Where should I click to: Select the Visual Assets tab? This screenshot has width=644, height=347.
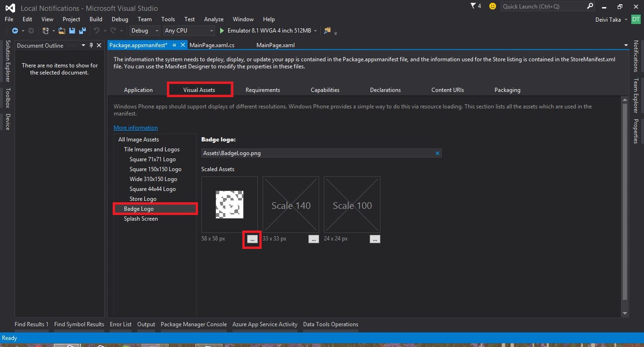click(x=199, y=90)
